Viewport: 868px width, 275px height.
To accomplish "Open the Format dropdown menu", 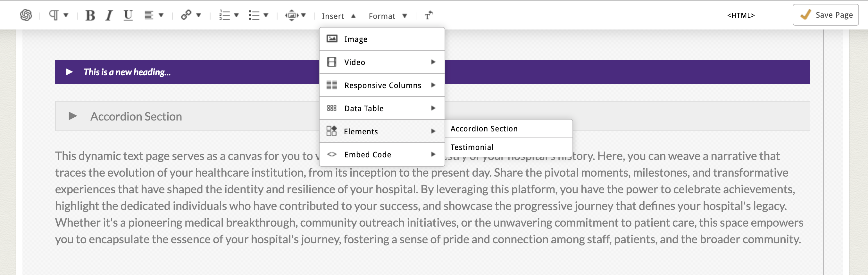I will pyautogui.click(x=388, y=16).
